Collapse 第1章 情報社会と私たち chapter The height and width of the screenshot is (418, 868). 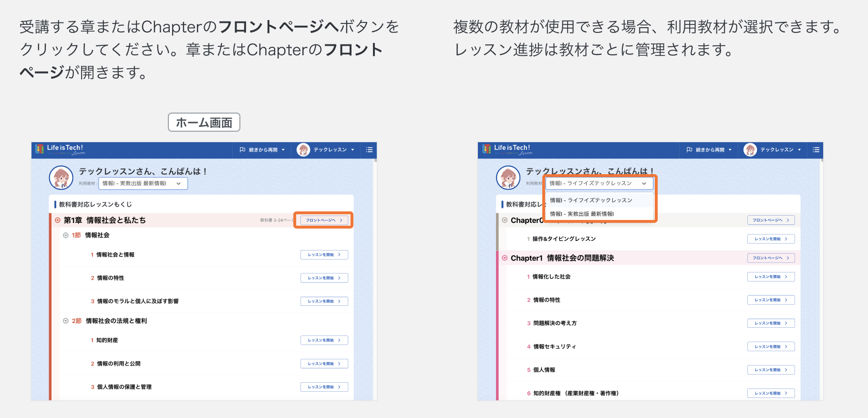tap(58, 220)
